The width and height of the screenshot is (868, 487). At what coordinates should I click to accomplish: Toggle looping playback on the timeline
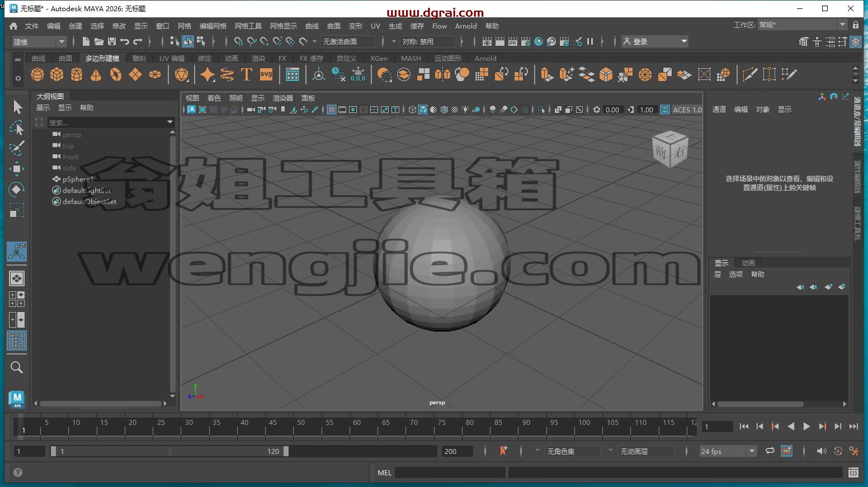point(770,451)
